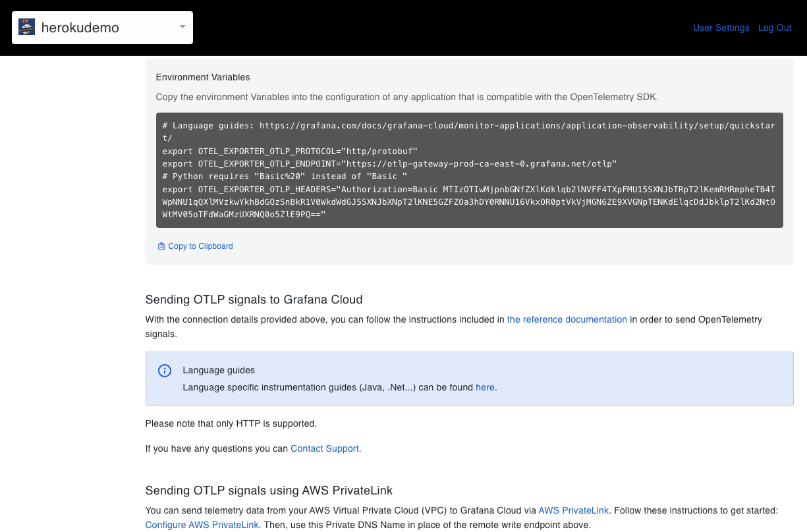Click the 'Python requires Basic%20' comment line
Viewport: 807px width, 532px height.
[285, 176]
